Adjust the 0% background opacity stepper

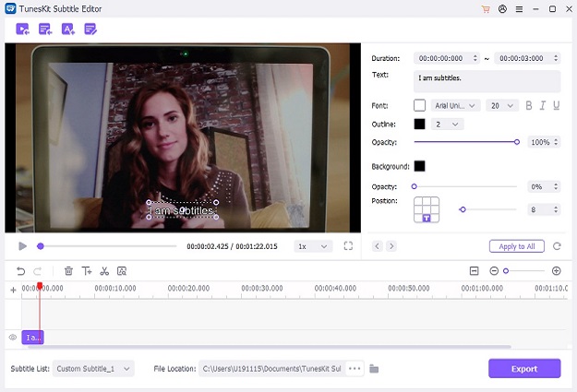(x=556, y=187)
